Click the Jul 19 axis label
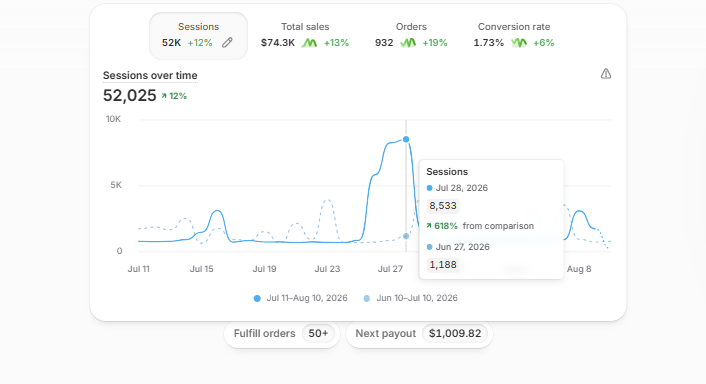The height and width of the screenshot is (384, 706). [264, 269]
